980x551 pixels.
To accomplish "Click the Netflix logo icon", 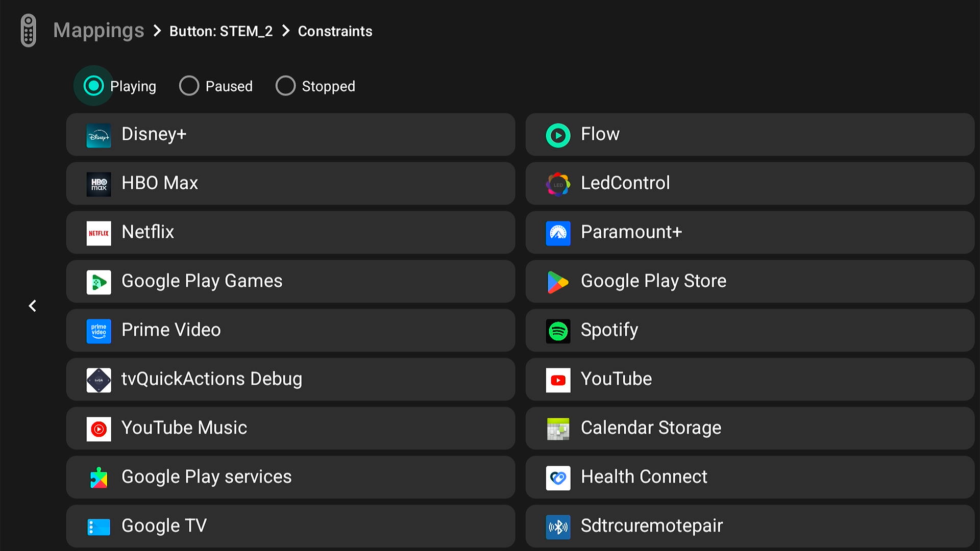I will pos(99,233).
